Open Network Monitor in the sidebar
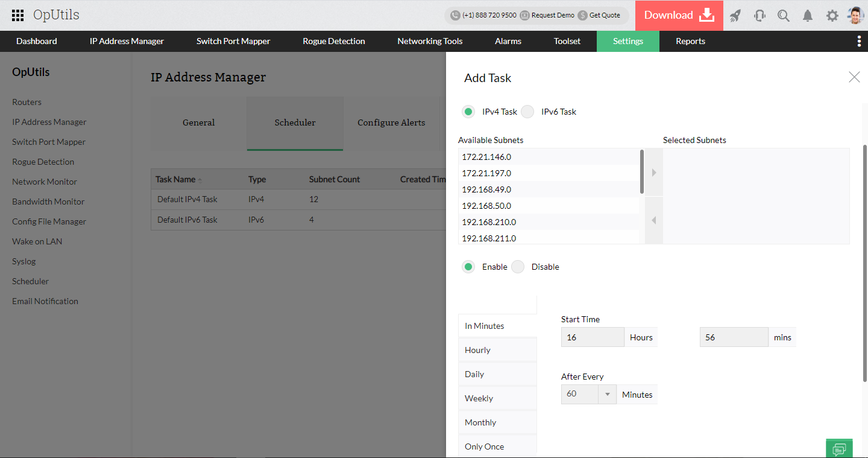 click(x=45, y=182)
